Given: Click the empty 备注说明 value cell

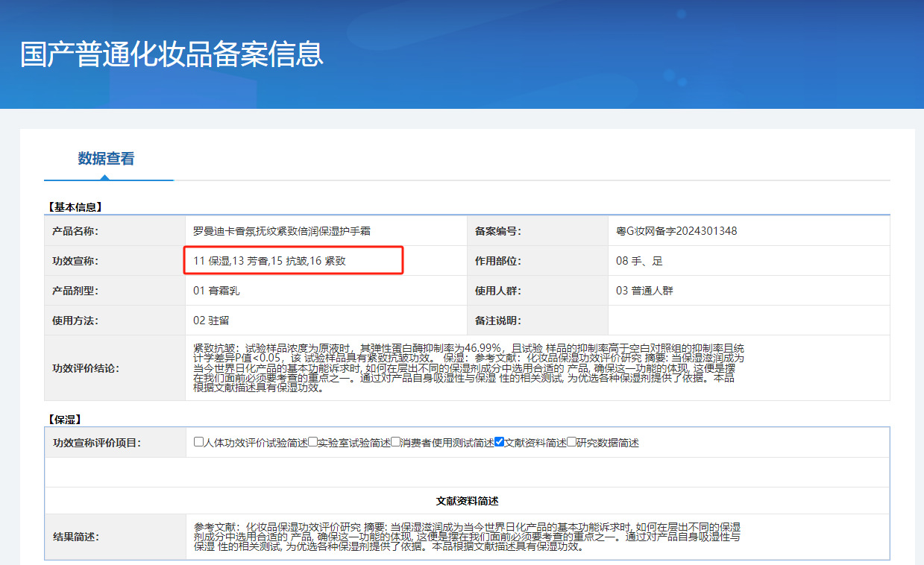Looking at the screenshot, I should pyautogui.click(x=748, y=321).
